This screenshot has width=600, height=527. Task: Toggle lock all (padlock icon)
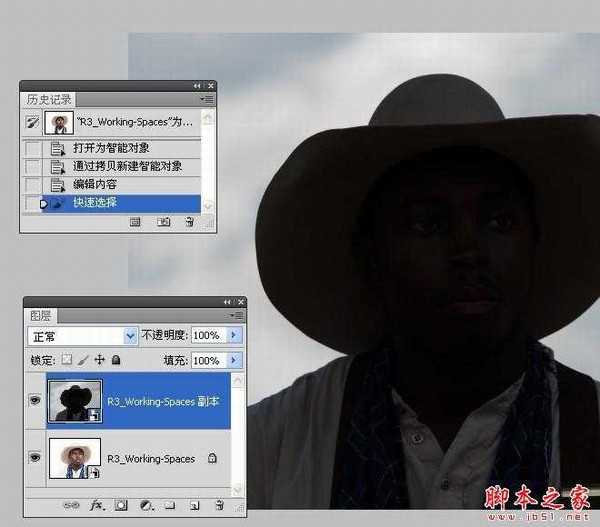(116, 360)
